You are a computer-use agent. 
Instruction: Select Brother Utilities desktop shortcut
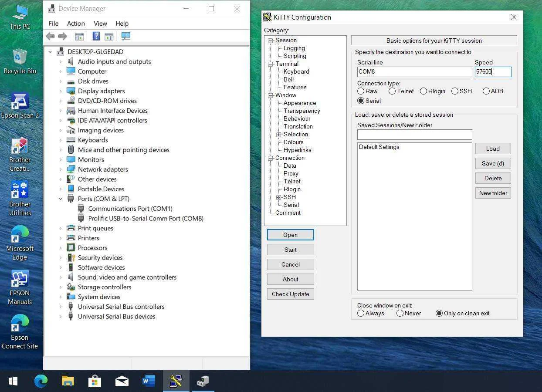(x=20, y=199)
